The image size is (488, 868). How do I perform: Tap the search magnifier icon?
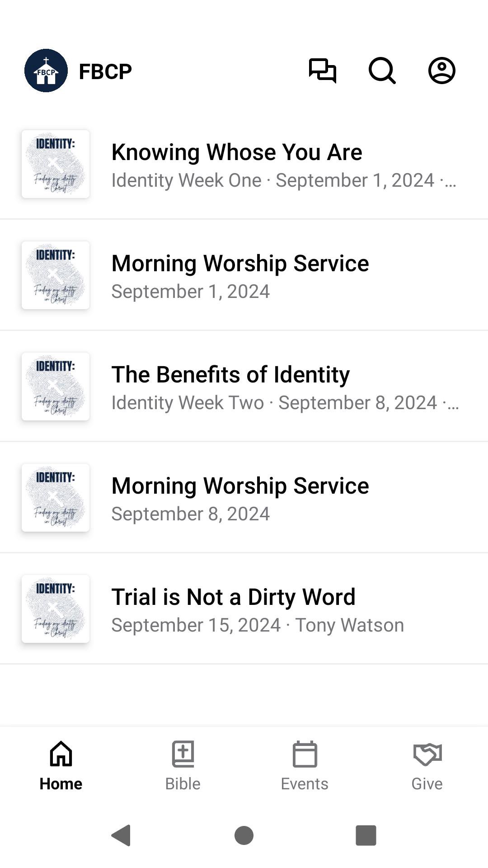382,71
